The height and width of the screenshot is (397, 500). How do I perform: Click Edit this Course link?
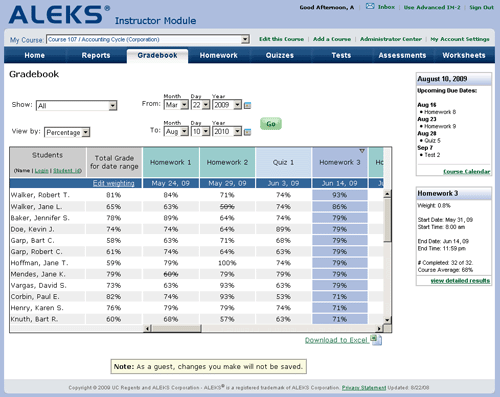282,39
